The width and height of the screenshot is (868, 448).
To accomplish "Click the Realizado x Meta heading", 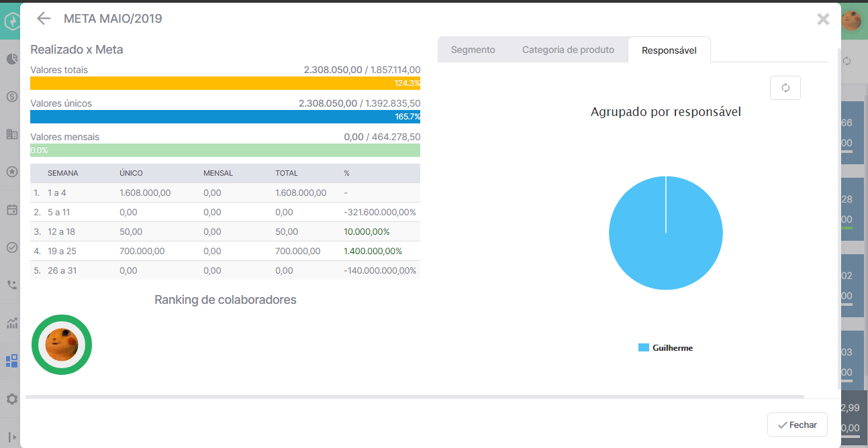I will (x=77, y=50).
